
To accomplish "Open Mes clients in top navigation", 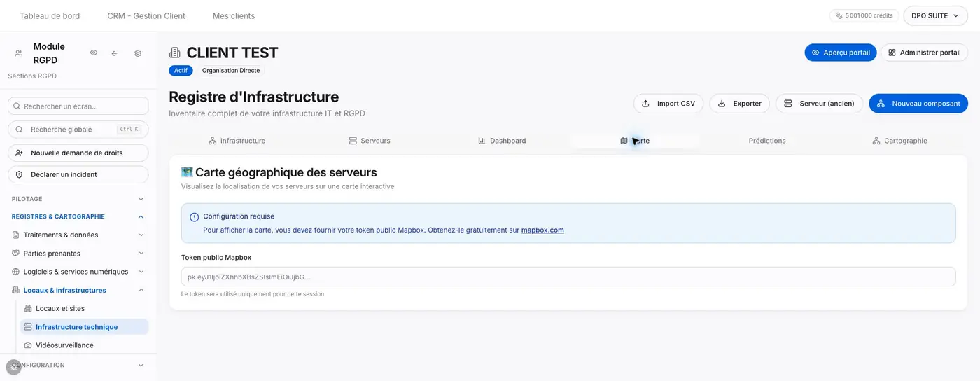I will (x=234, y=15).
